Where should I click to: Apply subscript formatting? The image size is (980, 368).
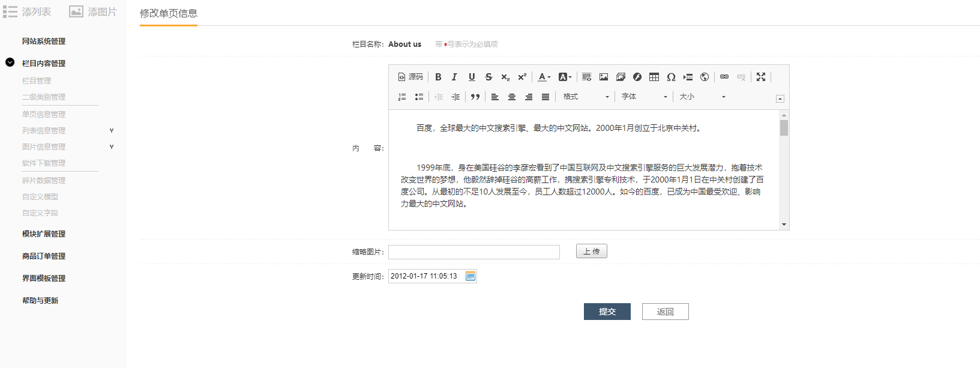pos(505,77)
